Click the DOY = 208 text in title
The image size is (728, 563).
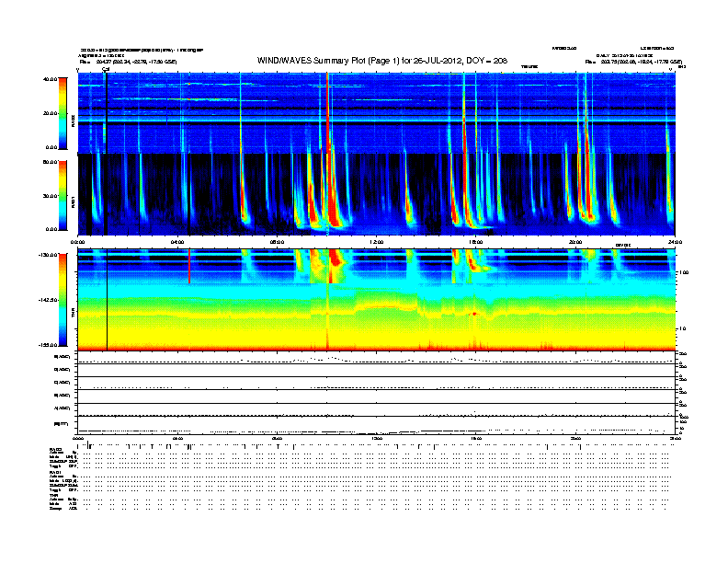click(486, 61)
